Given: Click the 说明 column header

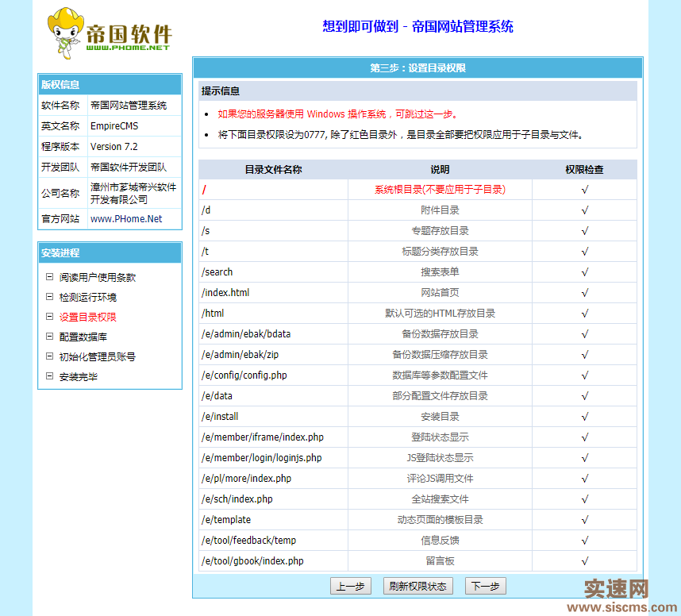Looking at the screenshot, I should [440, 169].
